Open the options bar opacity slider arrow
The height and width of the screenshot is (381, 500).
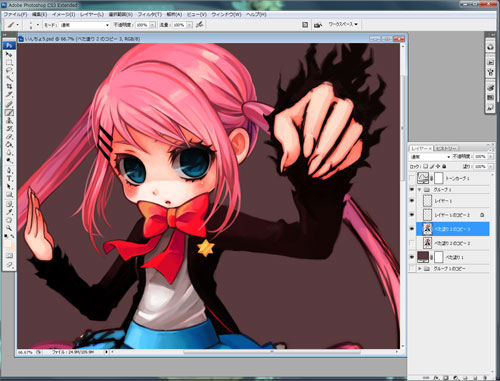pyautogui.click(x=153, y=25)
